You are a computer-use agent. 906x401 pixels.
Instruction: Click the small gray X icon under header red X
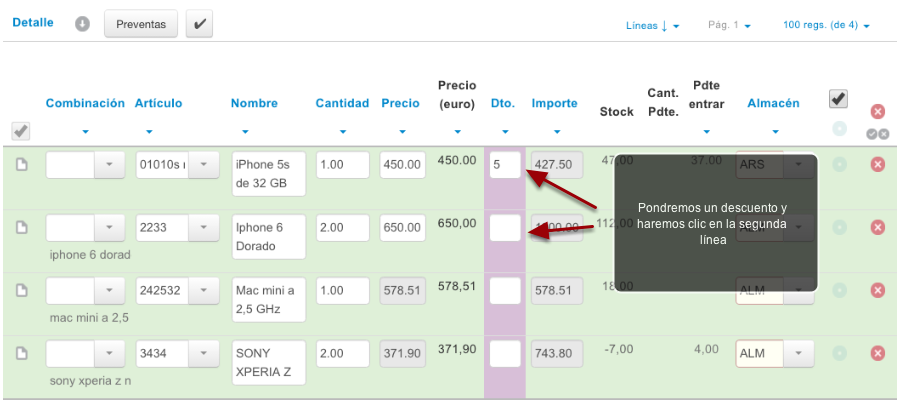click(883, 134)
